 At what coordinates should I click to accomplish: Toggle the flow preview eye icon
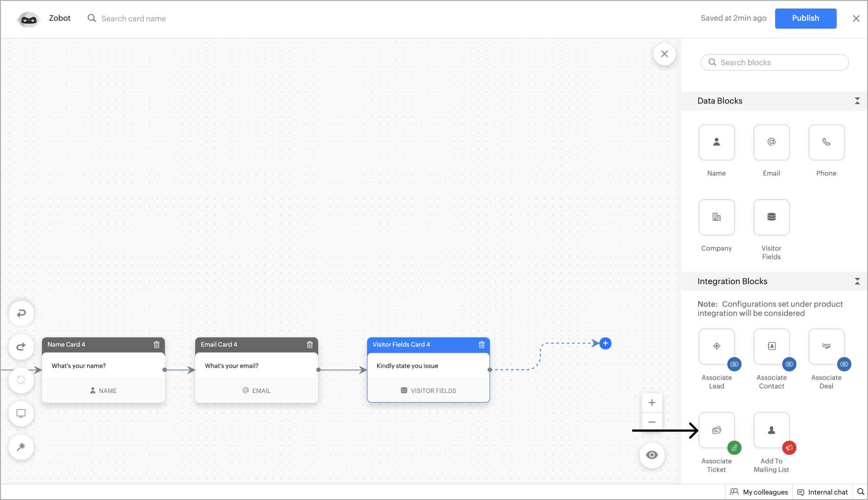(652, 455)
